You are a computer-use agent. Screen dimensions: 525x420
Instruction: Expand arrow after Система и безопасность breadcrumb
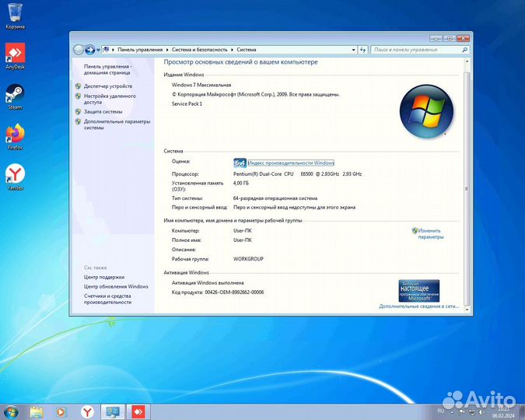click(232, 50)
